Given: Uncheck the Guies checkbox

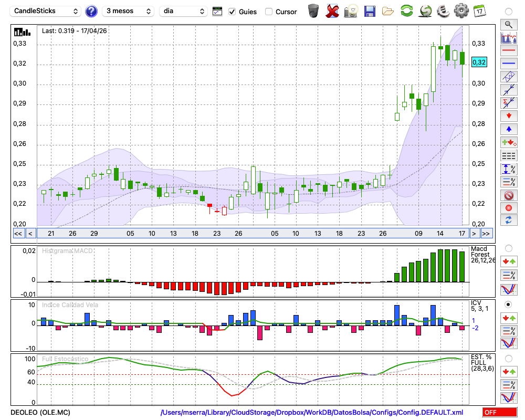Looking at the screenshot, I should click(x=232, y=12).
